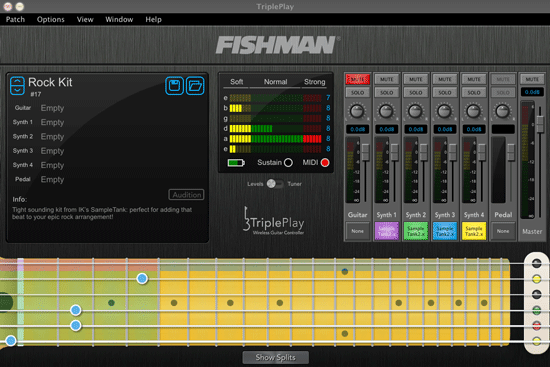Viewport: 550px width, 367px height.
Task: Click the TriplePlay logo
Action: (x=274, y=221)
